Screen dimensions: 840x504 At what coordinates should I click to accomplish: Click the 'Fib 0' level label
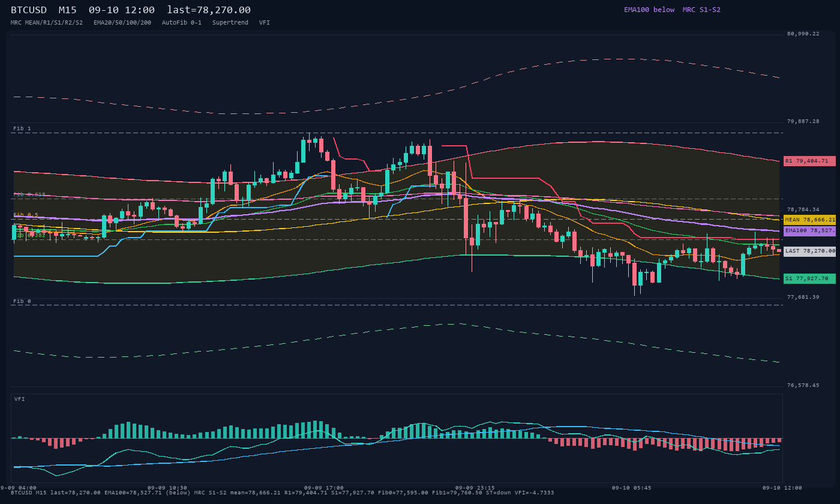22,301
